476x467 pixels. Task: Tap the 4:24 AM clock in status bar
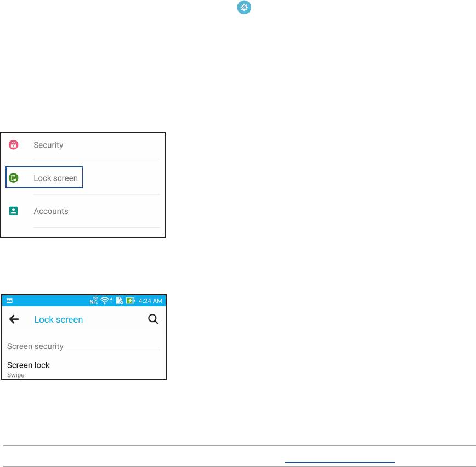click(x=150, y=301)
